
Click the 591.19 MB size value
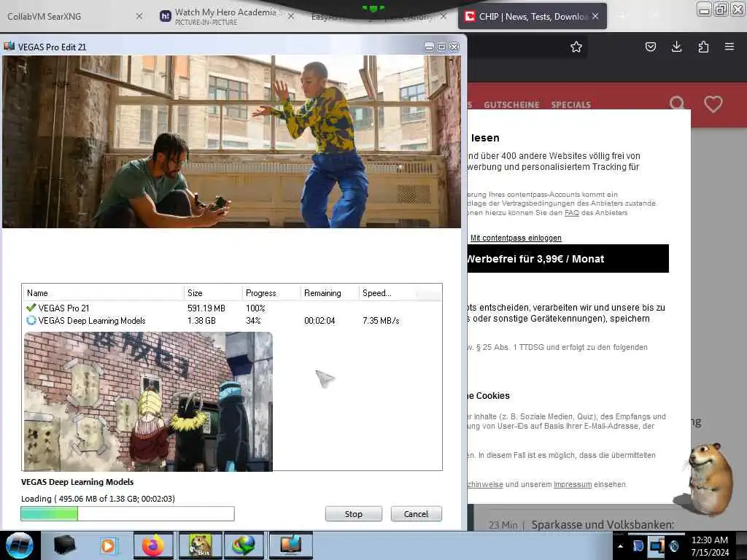click(x=206, y=308)
